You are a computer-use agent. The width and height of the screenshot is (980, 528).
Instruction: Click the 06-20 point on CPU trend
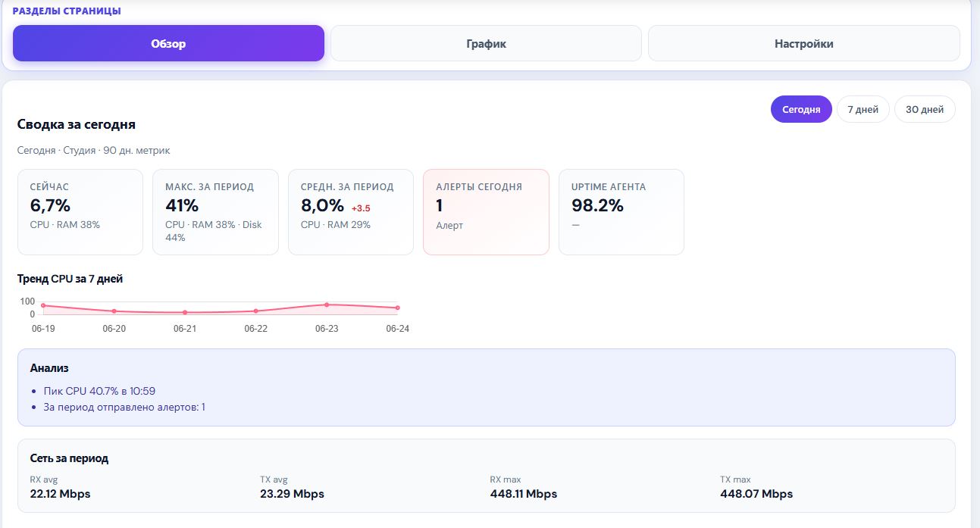(x=114, y=311)
